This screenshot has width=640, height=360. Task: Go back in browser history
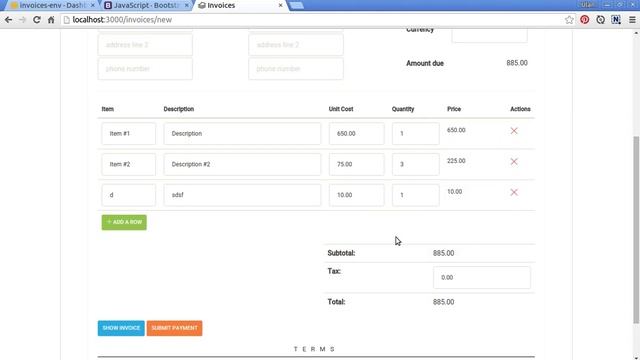[x=9, y=20]
